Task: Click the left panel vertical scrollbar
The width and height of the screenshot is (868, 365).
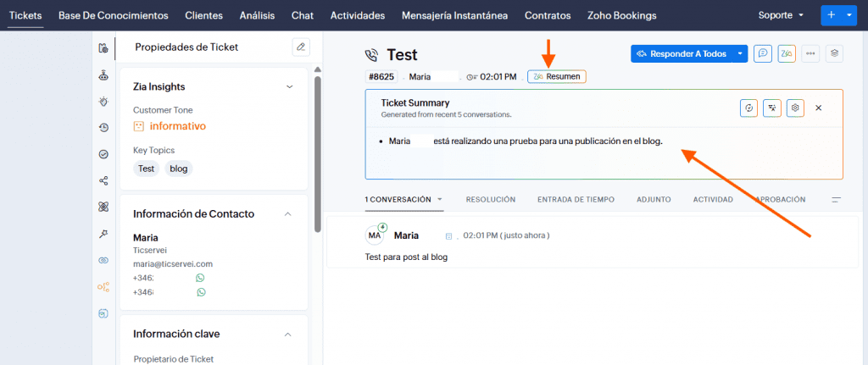Action: click(x=318, y=144)
